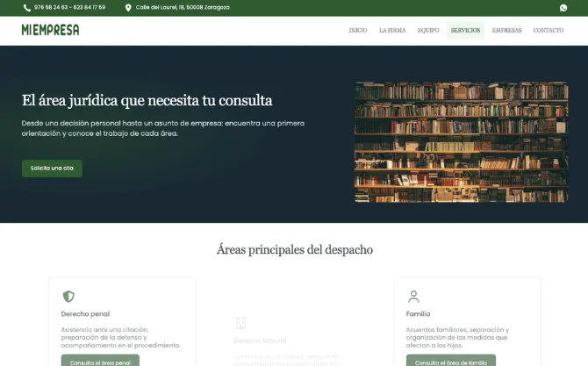Click the Solicita una cita button
The width and height of the screenshot is (588, 366).
pyautogui.click(x=52, y=169)
